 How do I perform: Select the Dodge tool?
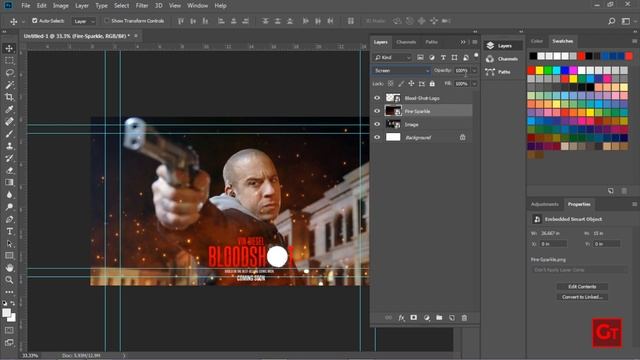(x=9, y=207)
